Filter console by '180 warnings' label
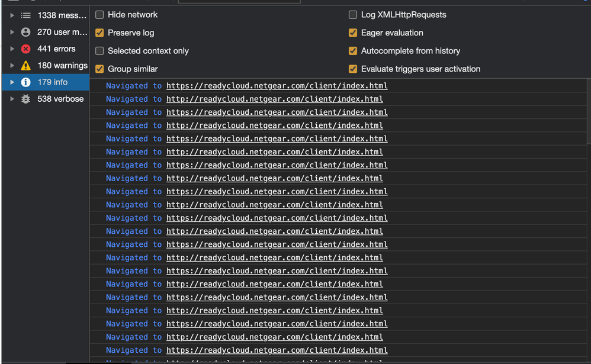Viewport: 591px width, 364px height. tap(63, 66)
